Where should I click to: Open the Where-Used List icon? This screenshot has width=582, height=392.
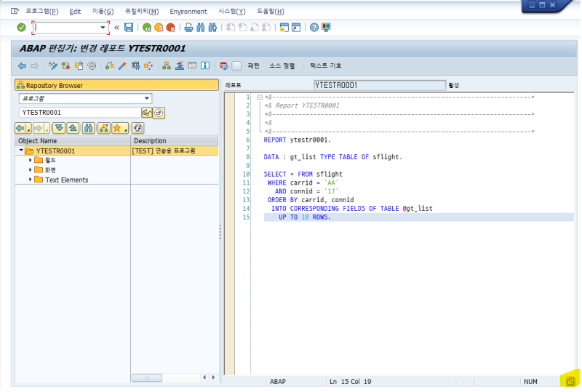tap(148, 66)
